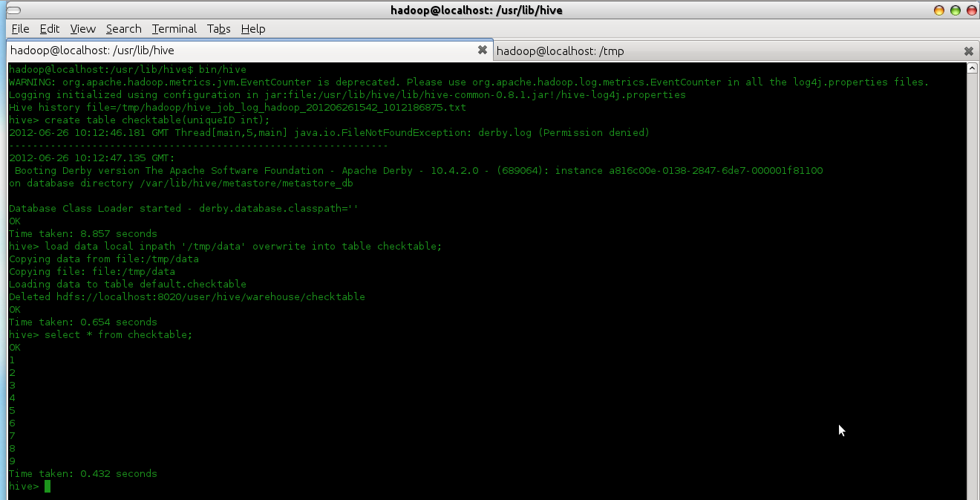
Task: Click 'Time taken: 0.654 seconds' line
Action: click(x=83, y=322)
